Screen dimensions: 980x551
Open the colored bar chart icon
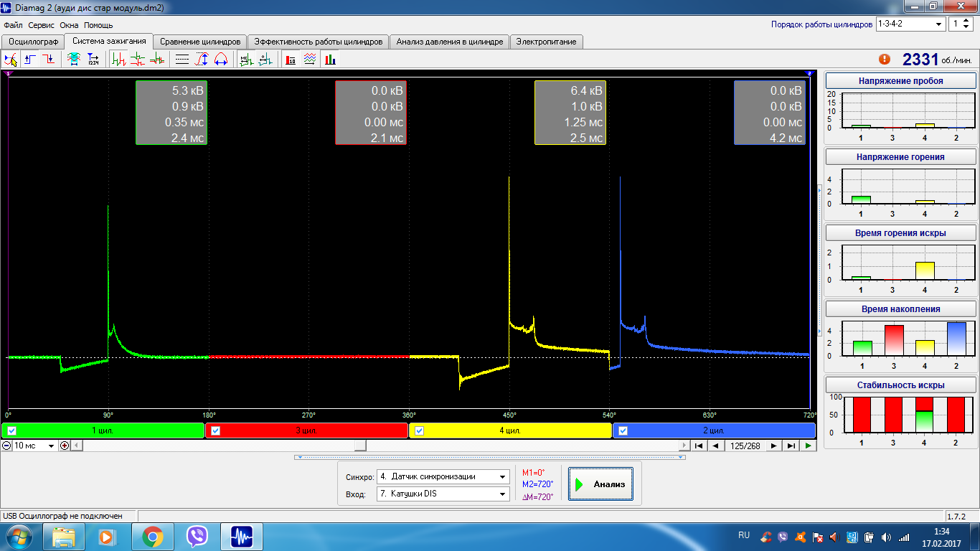click(x=329, y=60)
